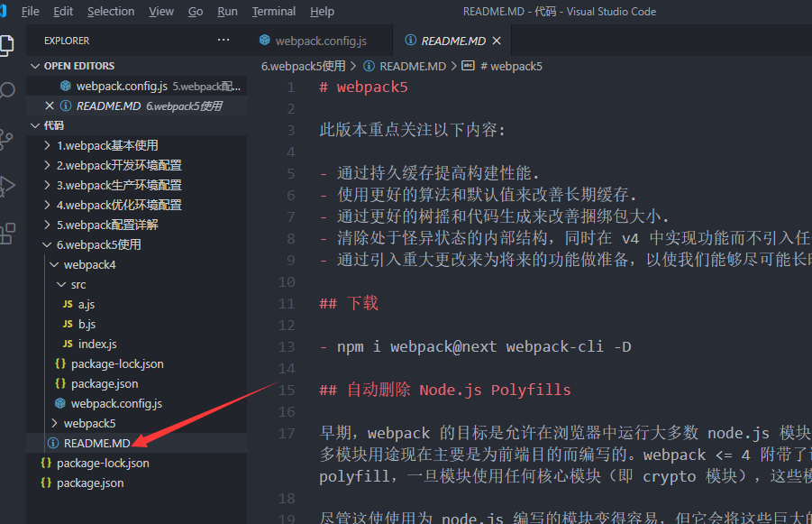812x524 pixels.
Task: Click the '# webpack5' heading on line 1
Action: (x=363, y=87)
